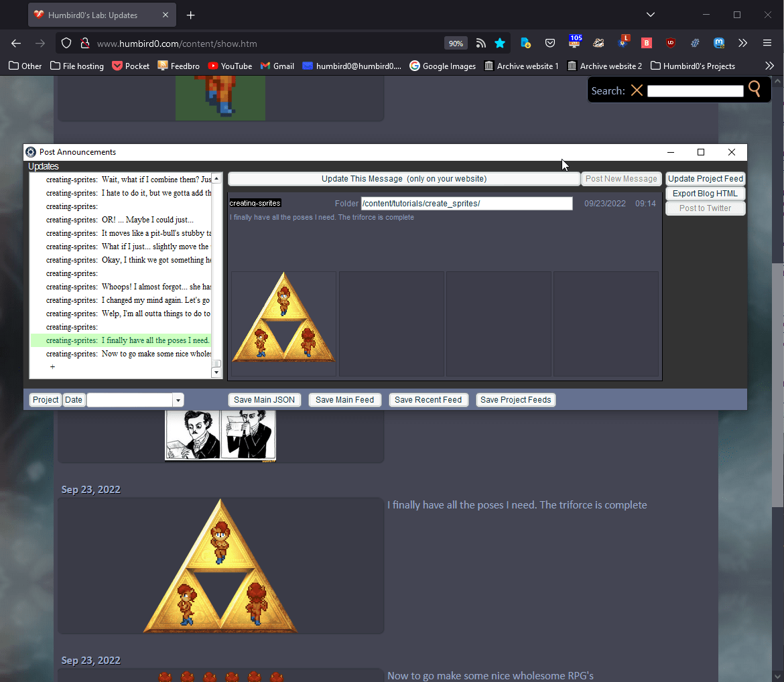Open the list all tabs dropdown
Image resolution: width=784 pixels, height=682 pixels.
(x=650, y=15)
